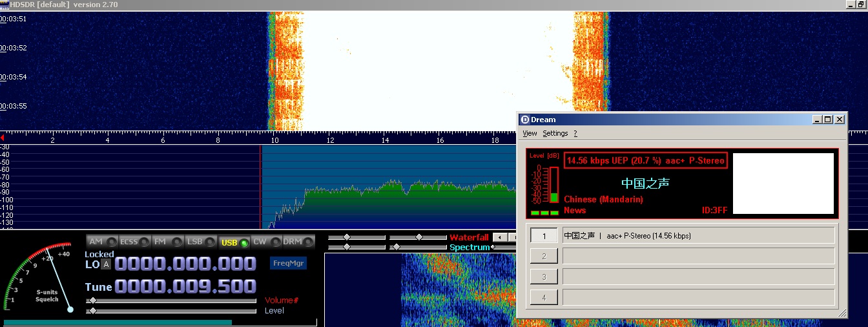The height and width of the screenshot is (327, 868).
Task: Click the News program type label
Action: point(575,210)
